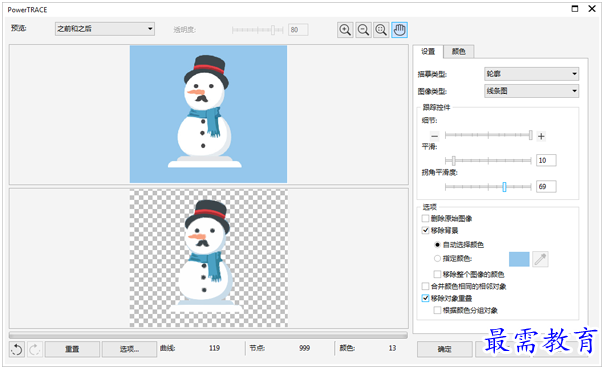This screenshot has width=606, height=372.
Task: Click the zoom to fit icon
Action: 381,30
